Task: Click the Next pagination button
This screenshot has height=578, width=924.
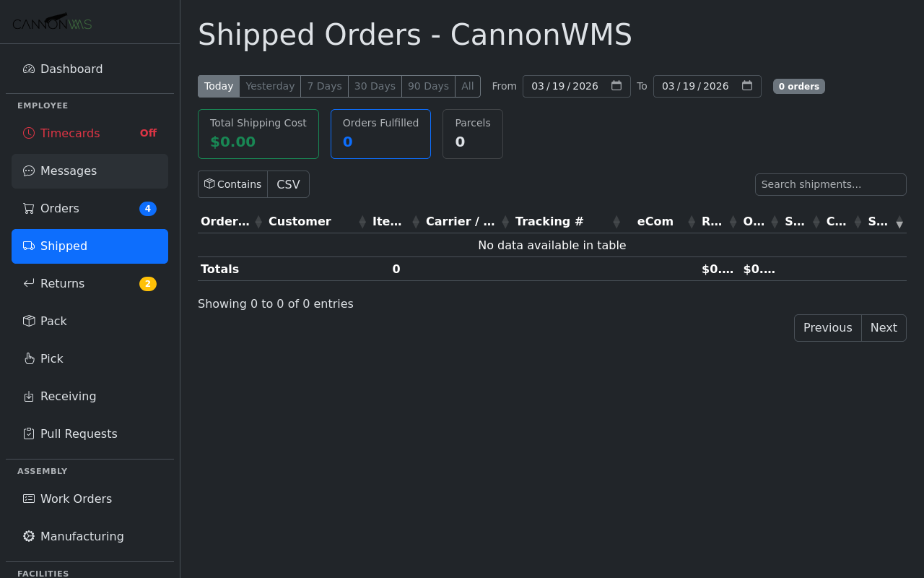Action: (x=884, y=327)
